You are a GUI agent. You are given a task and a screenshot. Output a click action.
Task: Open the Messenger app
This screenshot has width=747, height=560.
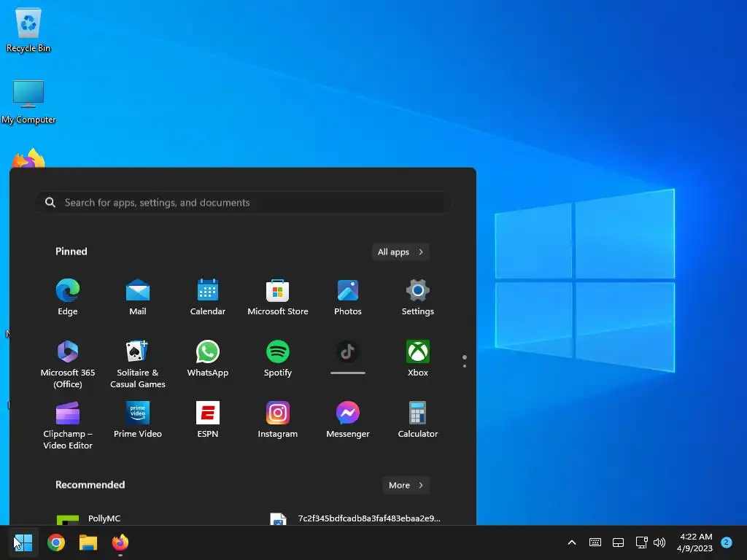[348, 419]
